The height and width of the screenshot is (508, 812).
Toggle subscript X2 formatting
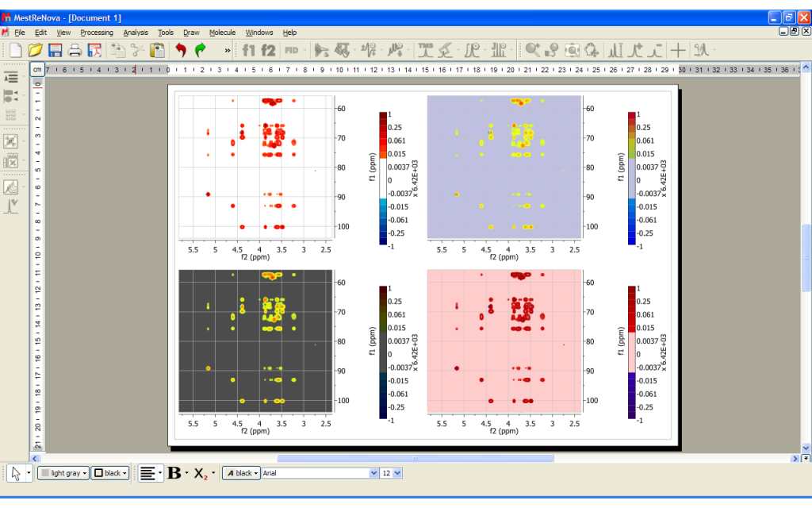(201, 473)
